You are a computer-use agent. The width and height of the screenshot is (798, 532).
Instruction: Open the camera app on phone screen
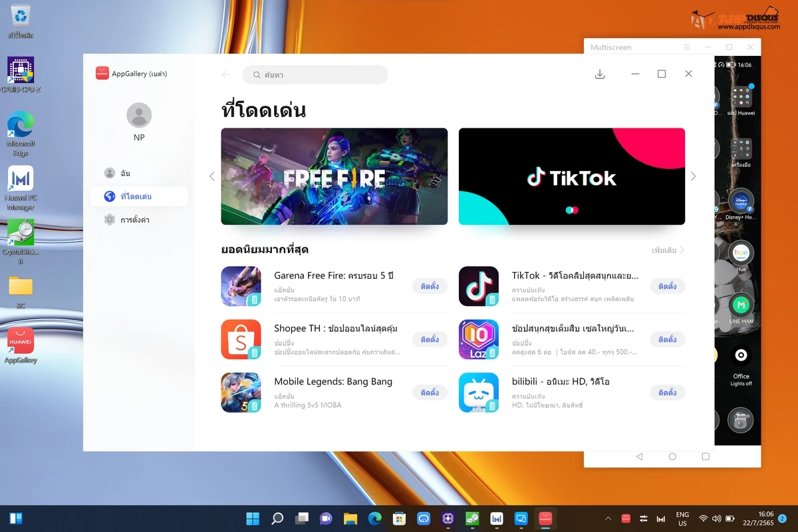[x=740, y=420]
